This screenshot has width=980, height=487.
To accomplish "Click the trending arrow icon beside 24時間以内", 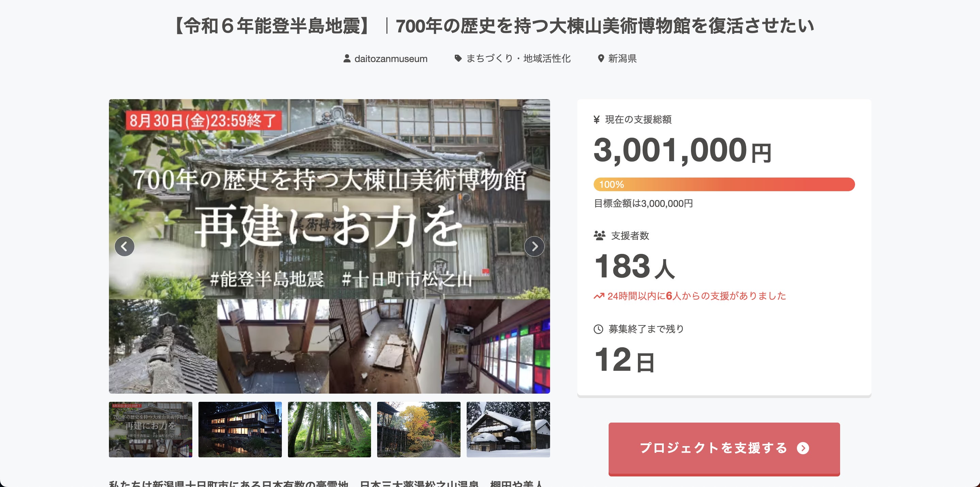I will (x=599, y=296).
